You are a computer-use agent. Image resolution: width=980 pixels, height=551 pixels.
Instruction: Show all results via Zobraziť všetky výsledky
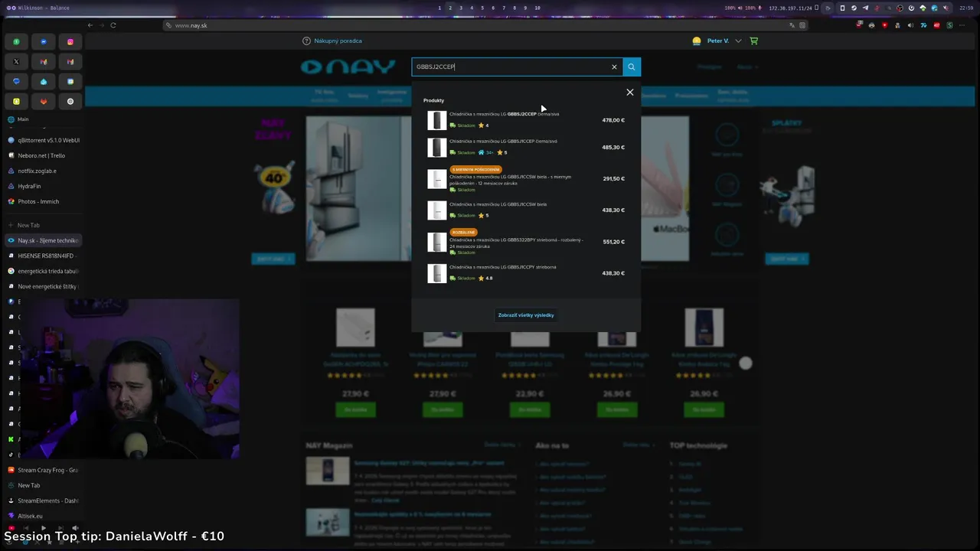point(526,315)
